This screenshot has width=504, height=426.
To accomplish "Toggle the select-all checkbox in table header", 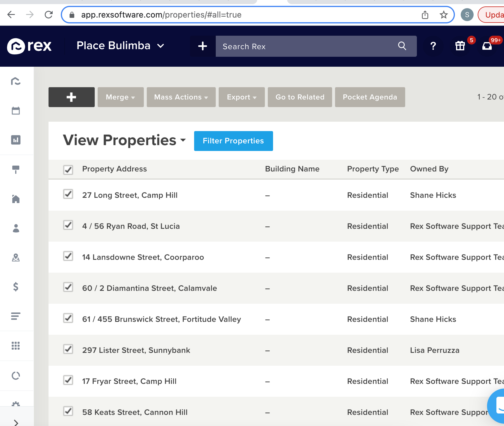I will (68, 170).
